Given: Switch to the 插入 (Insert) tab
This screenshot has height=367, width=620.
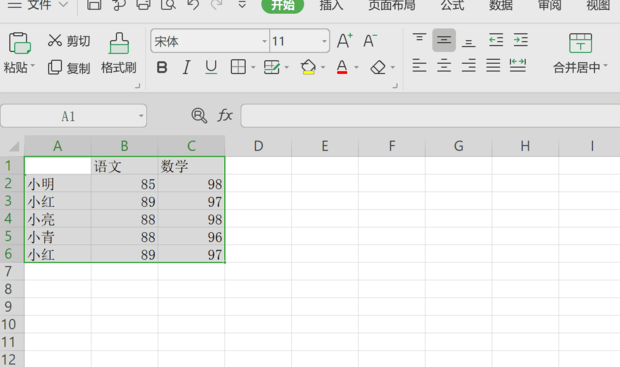Looking at the screenshot, I should click(x=331, y=5).
